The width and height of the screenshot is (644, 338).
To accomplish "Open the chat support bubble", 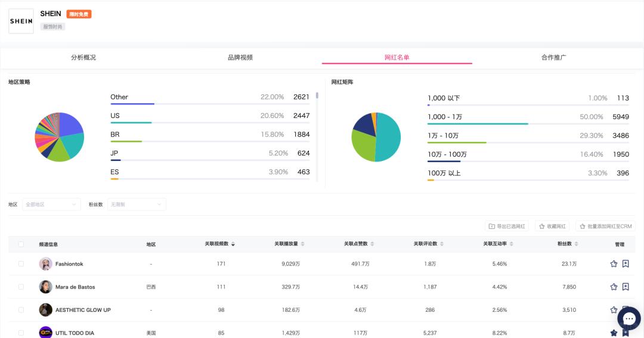I will coord(629,319).
